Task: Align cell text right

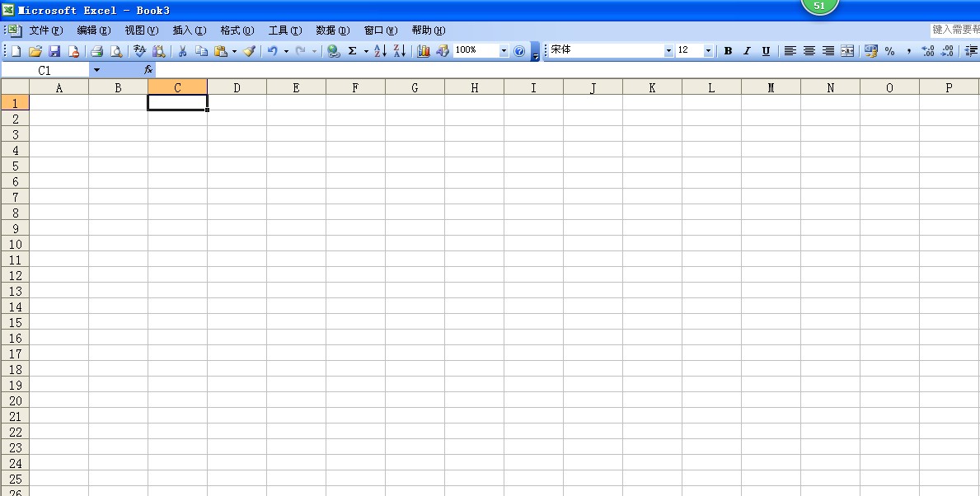Action: pyautogui.click(x=828, y=51)
